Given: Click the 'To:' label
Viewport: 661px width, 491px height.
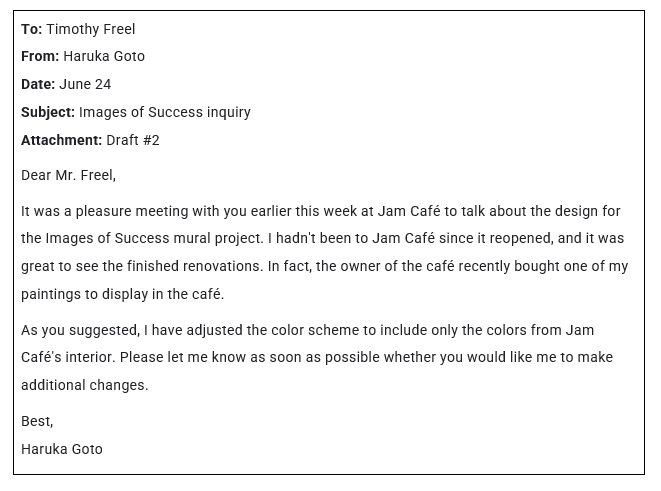Looking at the screenshot, I should pyautogui.click(x=31, y=29).
